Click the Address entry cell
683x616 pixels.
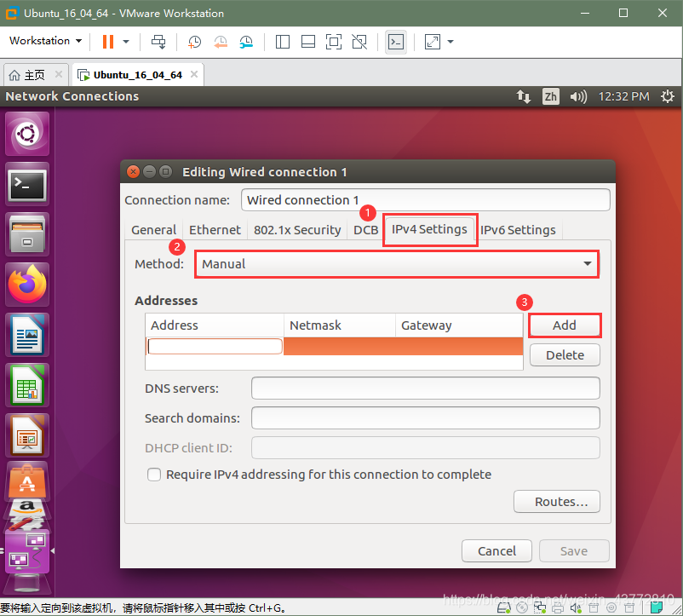click(x=215, y=346)
